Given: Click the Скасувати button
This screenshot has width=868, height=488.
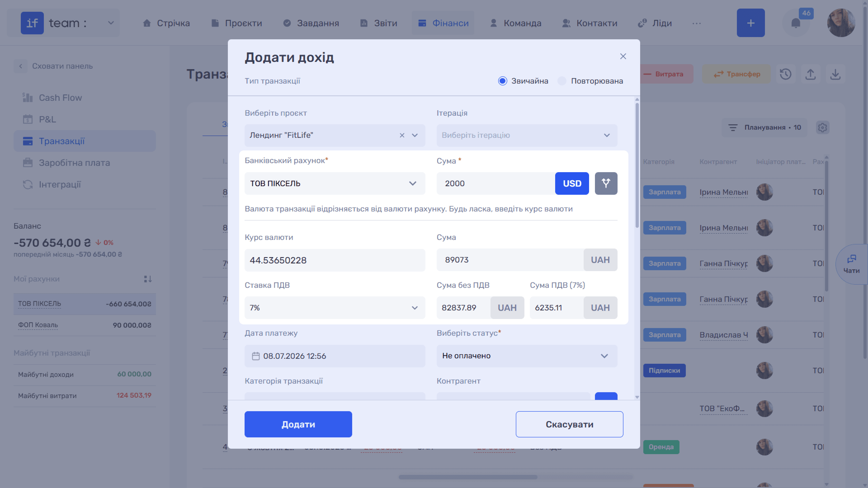Looking at the screenshot, I should (x=569, y=424).
